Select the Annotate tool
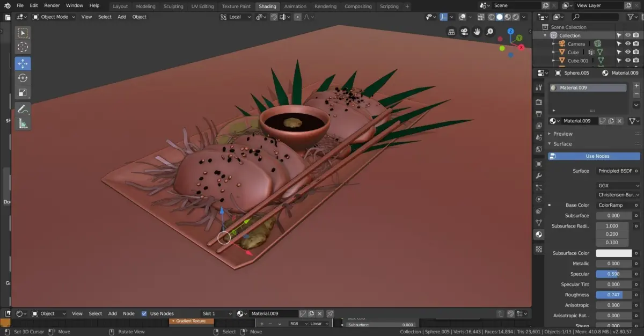This screenshot has height=336, width=644. (x=23, y=109)
